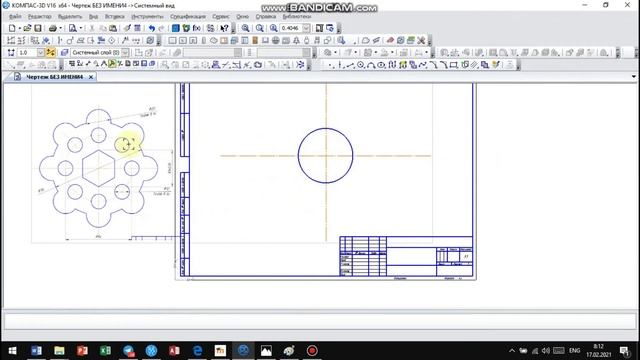Toggle the highlighted orthogonal drawing button
Screen dimensions: 640x360
(51, 53)
